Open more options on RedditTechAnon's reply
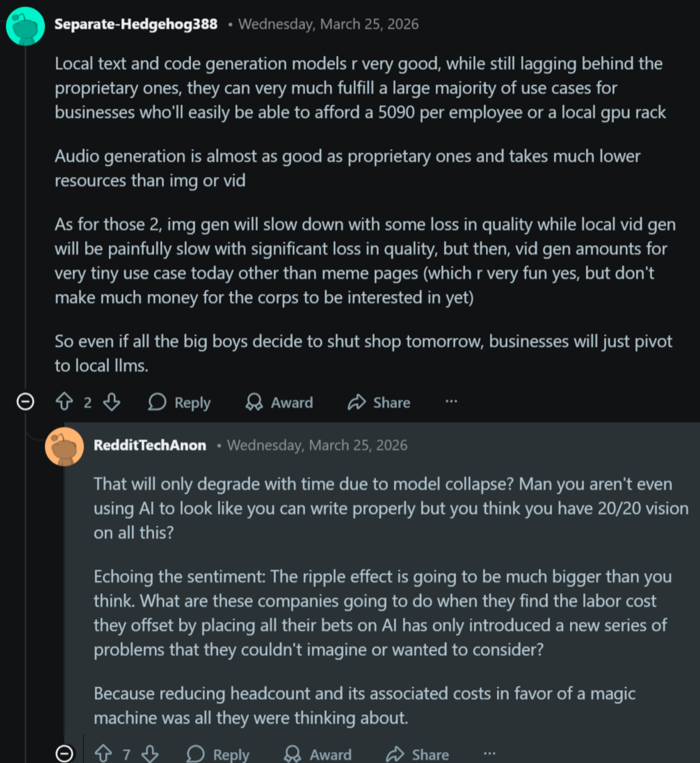 pos(489,753)
